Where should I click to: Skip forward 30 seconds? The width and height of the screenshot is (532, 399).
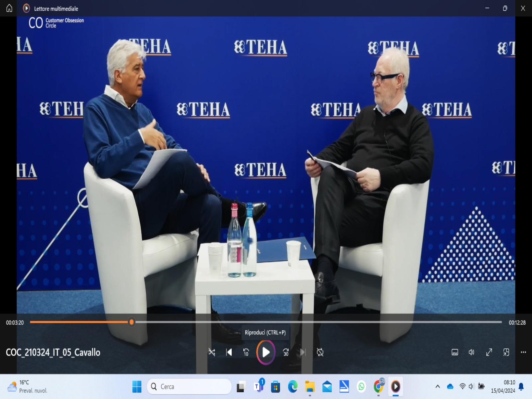pos(286,352)
